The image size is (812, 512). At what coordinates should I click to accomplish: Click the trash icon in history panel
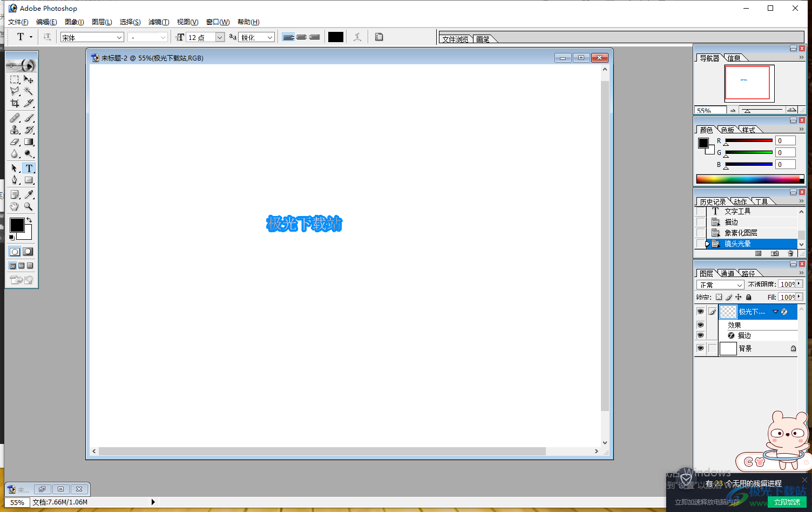tap(790, 253)
